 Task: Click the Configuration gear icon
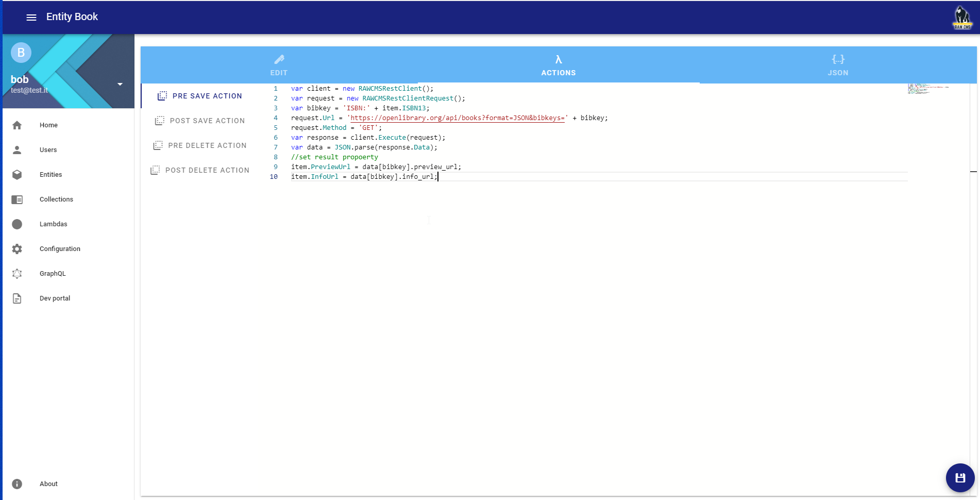click(x=17, y=249)
